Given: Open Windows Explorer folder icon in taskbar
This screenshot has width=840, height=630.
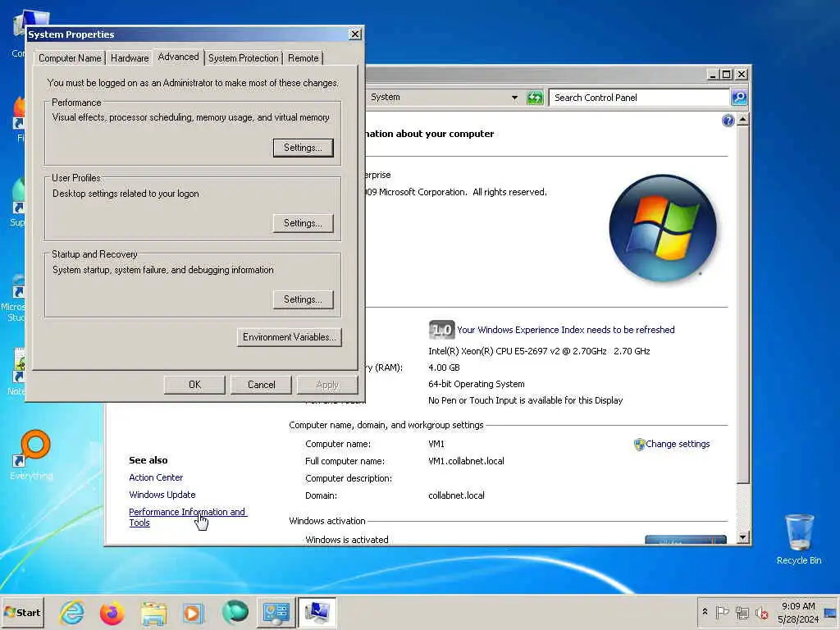Looking at the screenshot, I should click(x=153, y=613).
